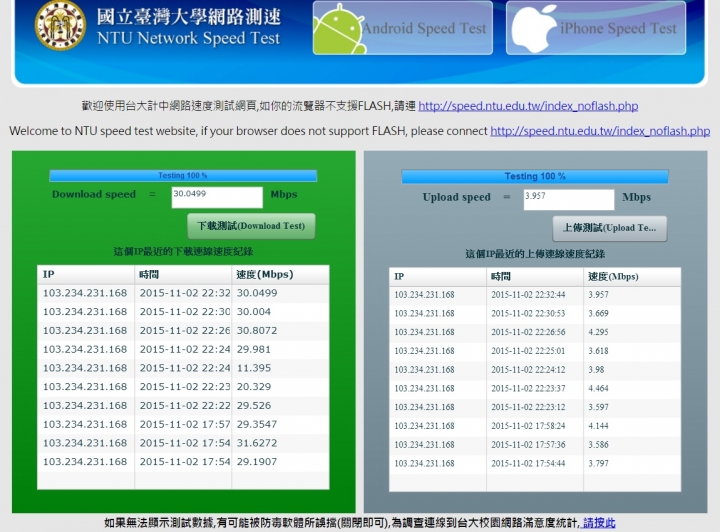This screenshot has width=720, height=532.
Task: Click download time cell 2015-11-02 22:26
Action: point(183,331)
